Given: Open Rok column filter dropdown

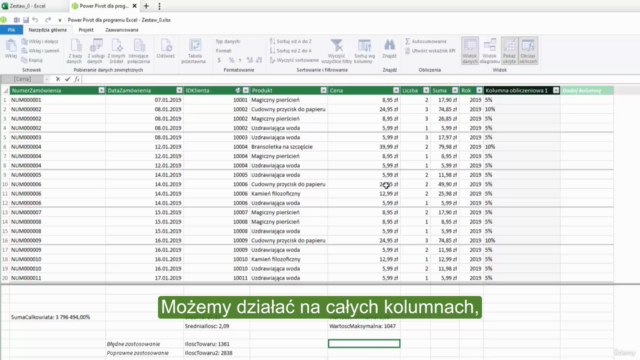Looking at the screenshot, I should (479, 90).
